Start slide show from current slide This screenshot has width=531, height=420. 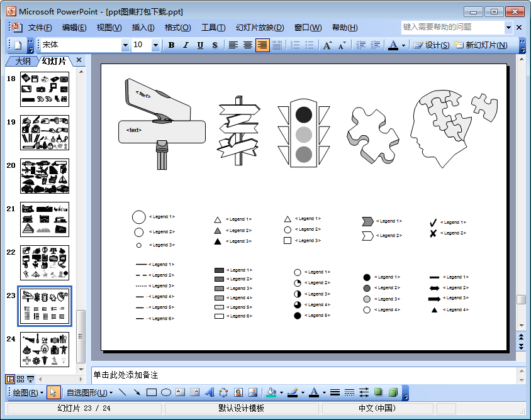[x=30, y=379]
